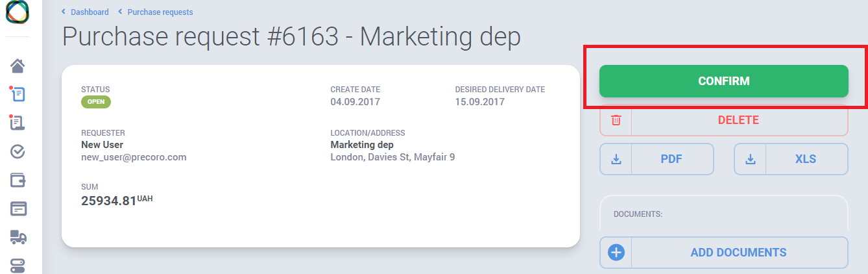Image resolution: width=868 pixels, height=274 pixels.
Task: Open the wallet icon in the sidebar
Action: (18, 180)
